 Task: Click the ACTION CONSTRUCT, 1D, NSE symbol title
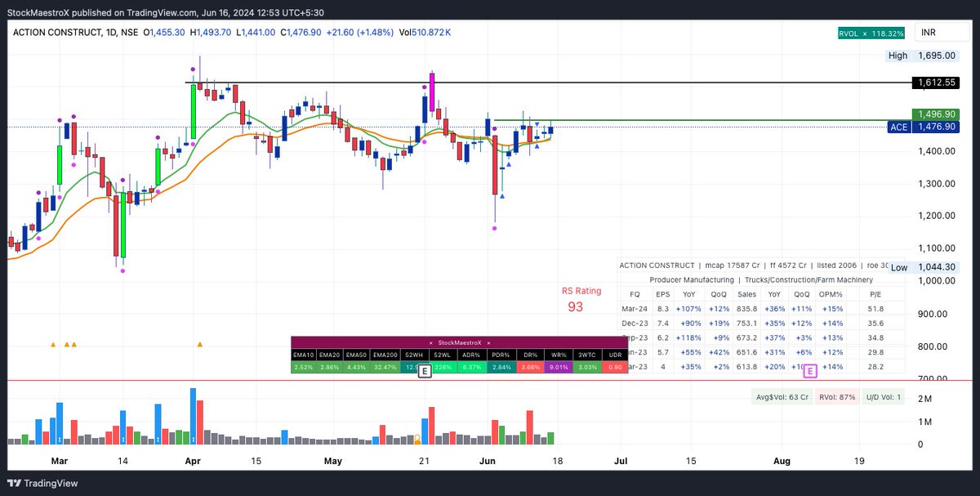[73, 34]
